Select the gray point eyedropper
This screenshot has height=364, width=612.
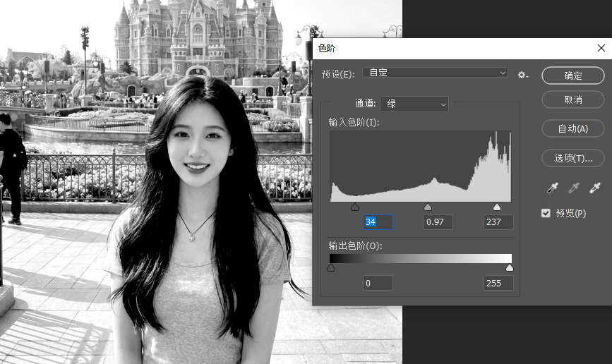pyautogui.click(x=574, y=188)
